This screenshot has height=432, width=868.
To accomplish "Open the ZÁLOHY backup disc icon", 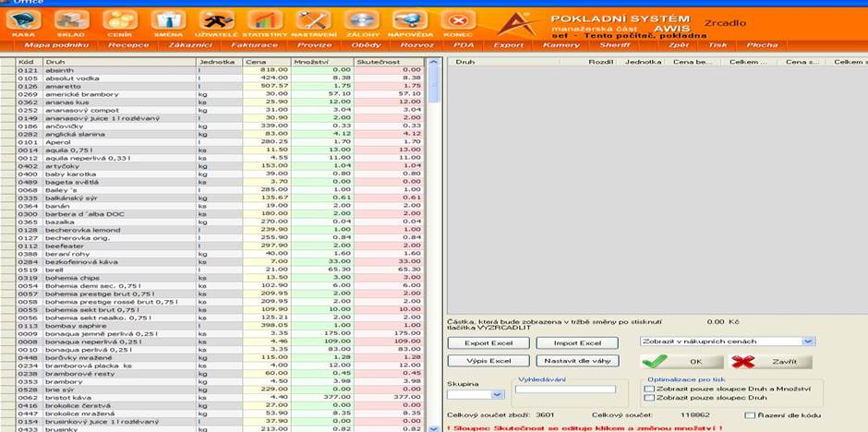I will pos(361,20).
